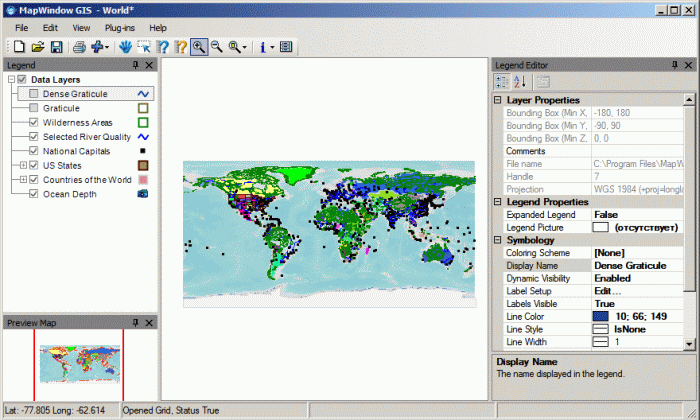
Task: Open the File menu
Action: click(21, 28)
